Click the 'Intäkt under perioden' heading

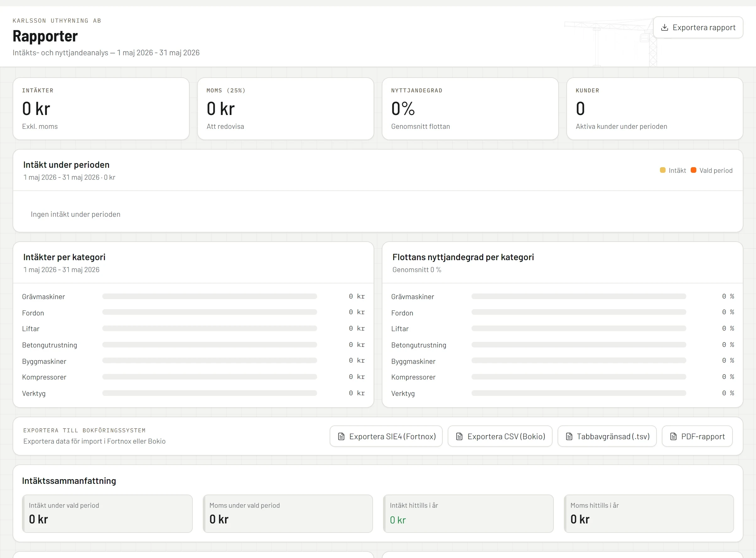(x=67, y=165)
